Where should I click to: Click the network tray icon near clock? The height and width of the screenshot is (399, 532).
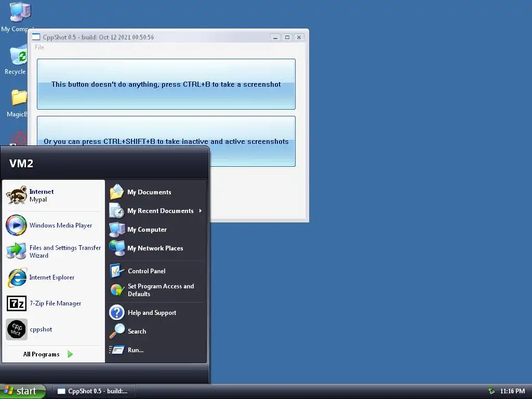[x=491, y=391]
